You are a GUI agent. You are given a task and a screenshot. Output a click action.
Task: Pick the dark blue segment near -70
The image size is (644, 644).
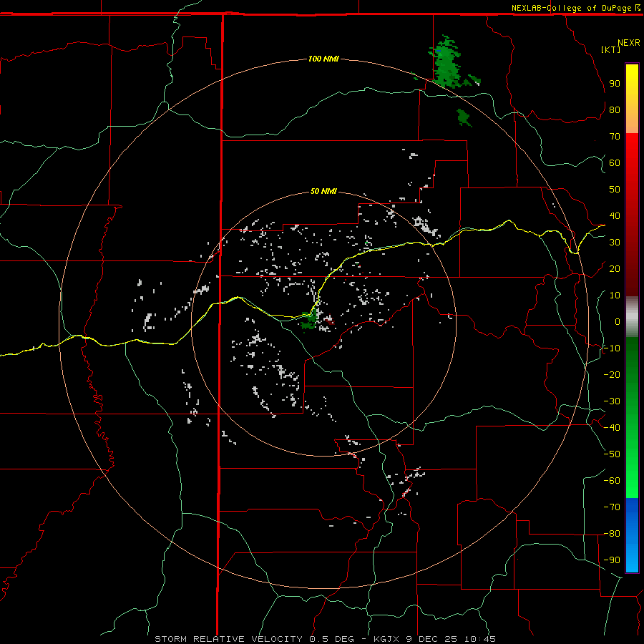pyautogui.click(x=632, y=507)
